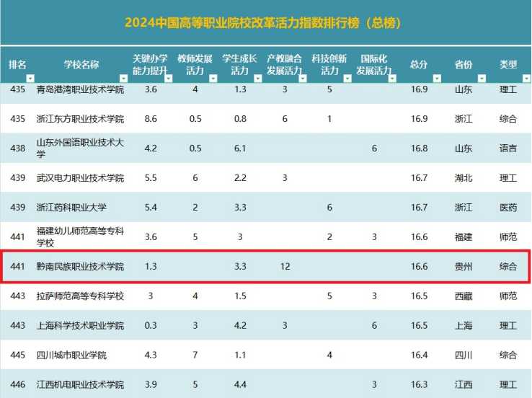
Task: Expand the 省份 column filter arrow
Action: click(x=481, y=78)
